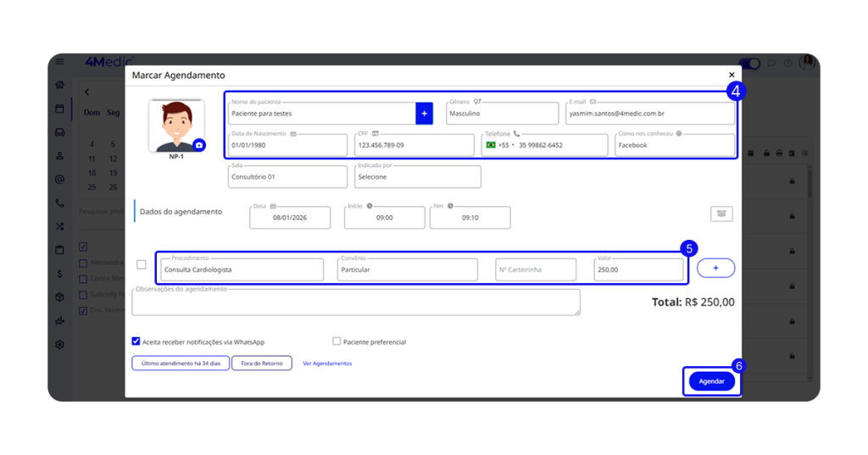This screenshot has height=455, width=868.
Task: Open the Ver Agendamentos link
Action: tap(327, 363)
